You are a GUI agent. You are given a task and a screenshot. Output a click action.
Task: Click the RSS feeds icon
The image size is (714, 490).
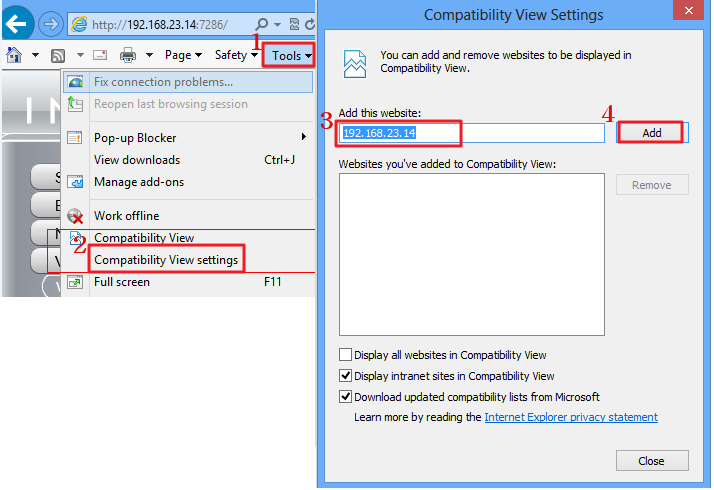58,56
